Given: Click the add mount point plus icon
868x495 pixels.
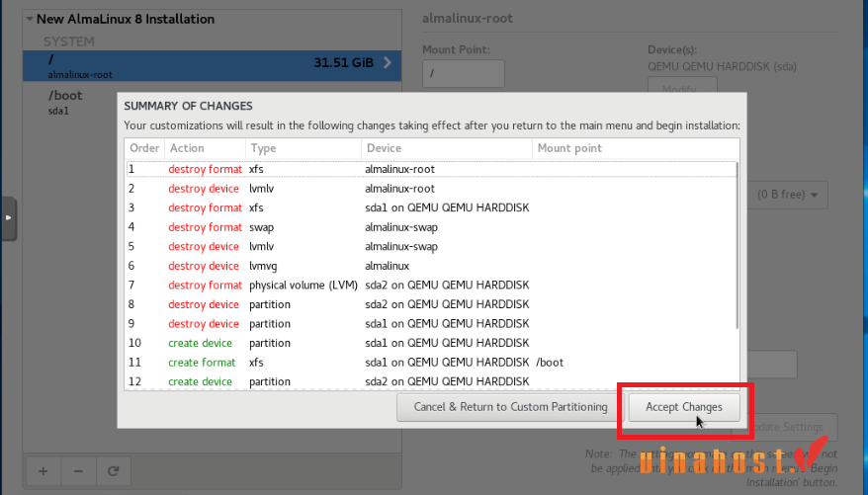Looking at the screenshot, I should (x=43, y=471).
